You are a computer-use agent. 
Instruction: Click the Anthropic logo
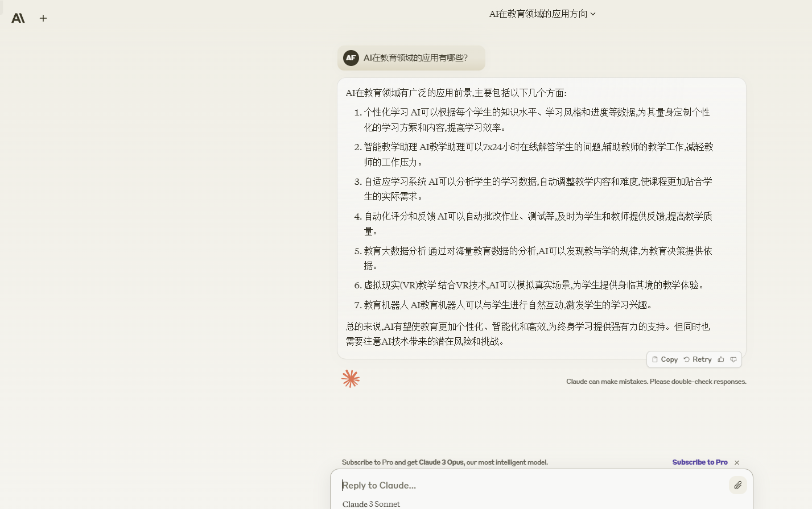(17, 18)
